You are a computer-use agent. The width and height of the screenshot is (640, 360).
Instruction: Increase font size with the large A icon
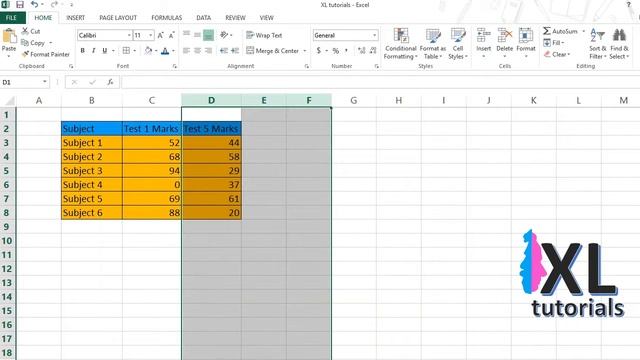[160, 36]
